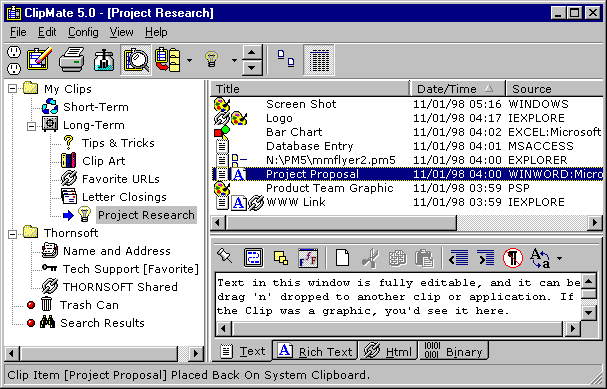Sort clips by Date/Time column header

(x=458, y=89)
